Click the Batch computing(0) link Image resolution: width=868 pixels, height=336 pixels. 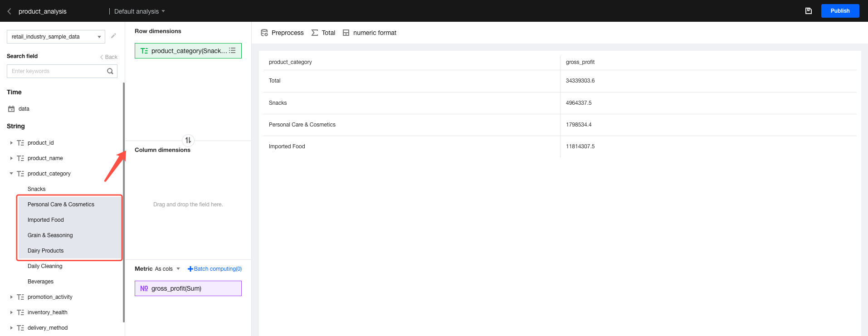(x=215, y=269)
